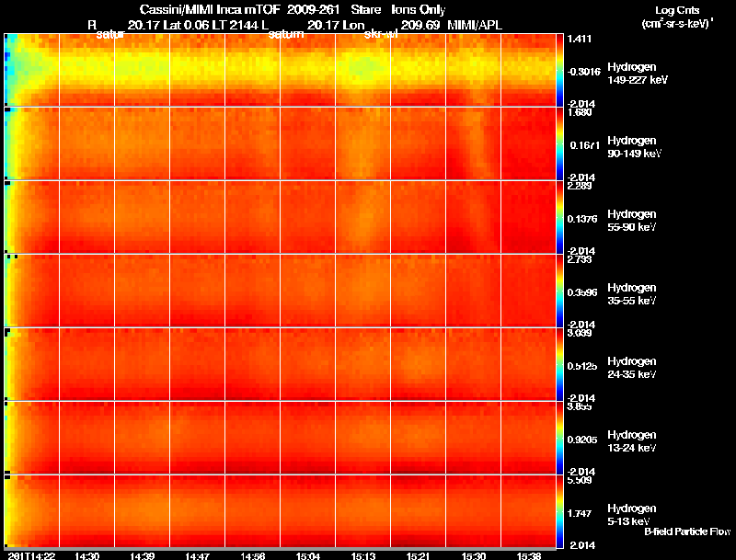Click the '0.1376' colorbar midpoint value
Viewport: 736px width, 560px height.
click(x=582, y=219)
